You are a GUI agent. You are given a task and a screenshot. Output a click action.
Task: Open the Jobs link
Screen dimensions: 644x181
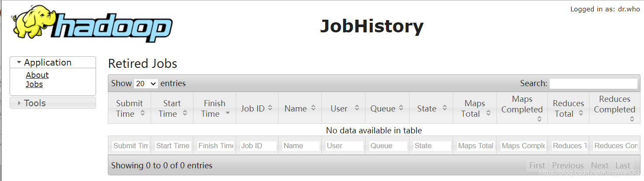(x=34, y=84)
